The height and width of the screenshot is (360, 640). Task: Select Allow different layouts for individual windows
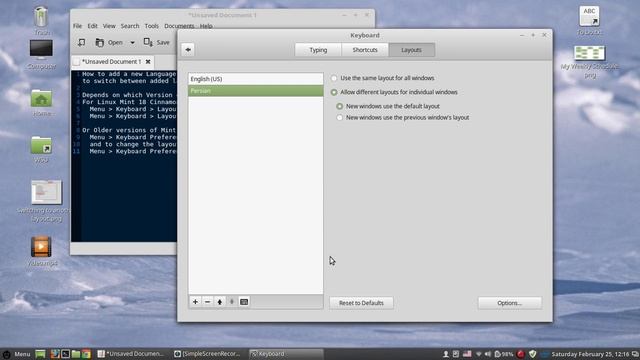pyautogui.click(x=394, y=92)
